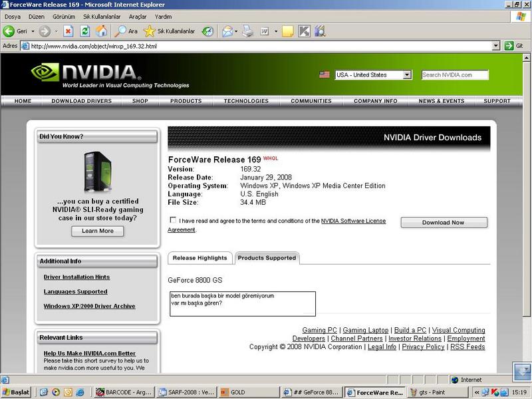Click the US flag icon
This screenshot has height=399, width=532.
pyautogui.click(x=325, y=74)
